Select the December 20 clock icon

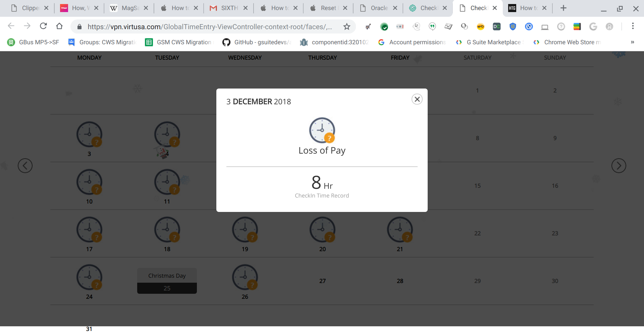[322, 230]
